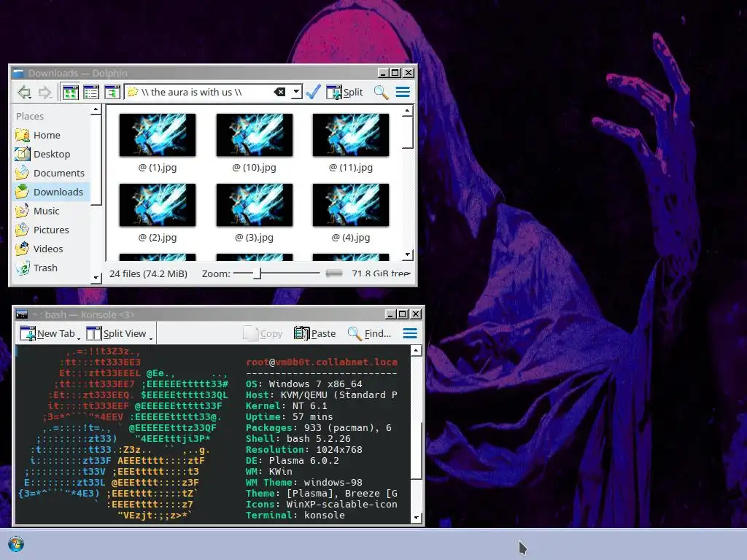This screenshot has height=560, width=747.
Task: Click the Konsole scrollbar thumb
Action: click(x=416, y=451)
